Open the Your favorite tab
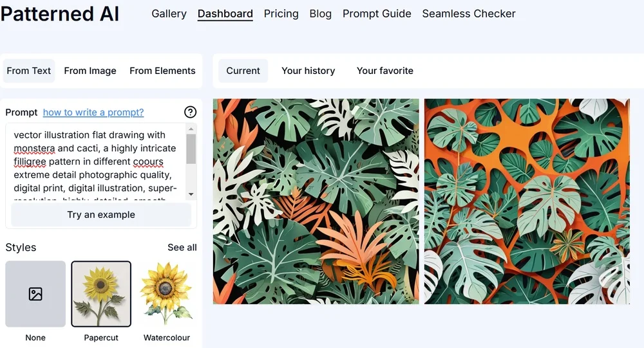This screenshot has height=348, width=644. click(385, 71)
